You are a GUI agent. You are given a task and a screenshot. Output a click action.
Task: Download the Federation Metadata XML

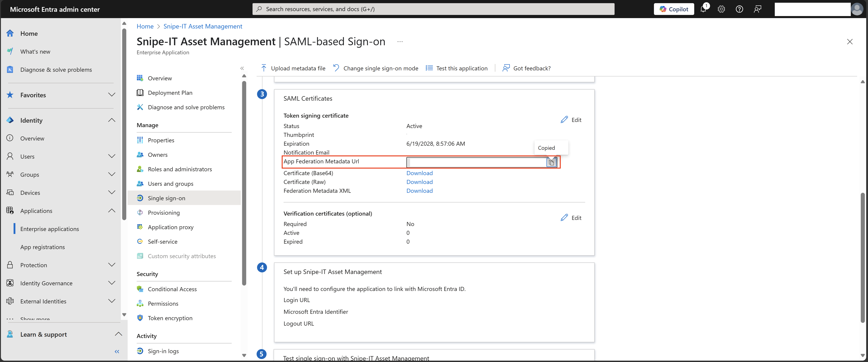click(419, 191)
